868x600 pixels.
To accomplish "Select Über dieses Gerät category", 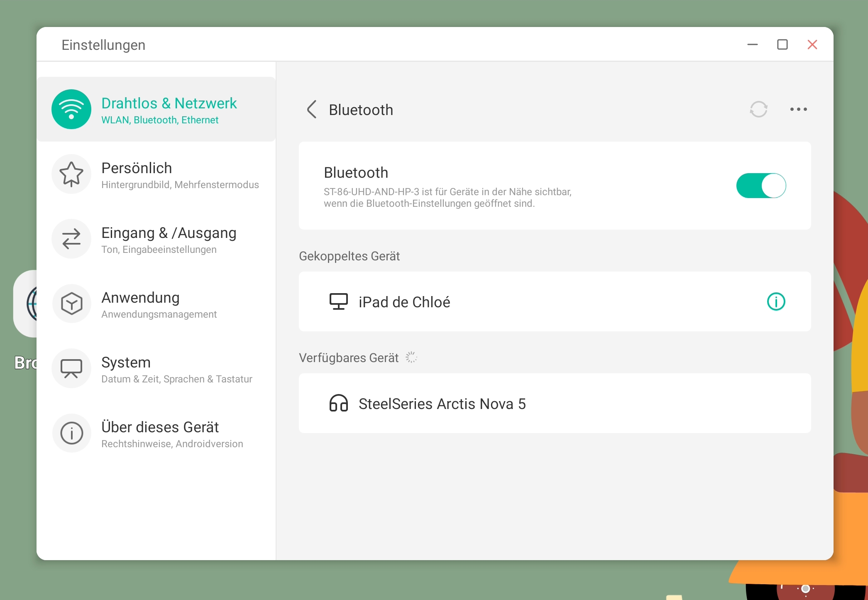I will click(156, 433).
